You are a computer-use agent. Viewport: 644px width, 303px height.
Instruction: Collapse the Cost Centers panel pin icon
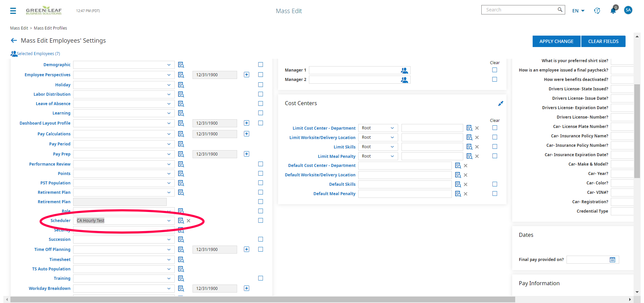pyautogui.click(x=500, y=103)
